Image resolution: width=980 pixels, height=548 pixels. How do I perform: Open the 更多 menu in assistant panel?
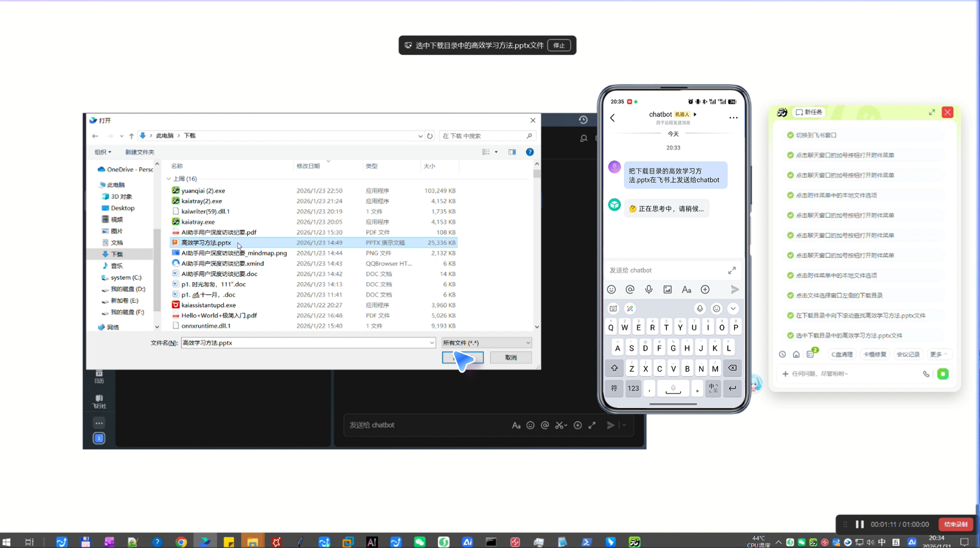[938, 354]
